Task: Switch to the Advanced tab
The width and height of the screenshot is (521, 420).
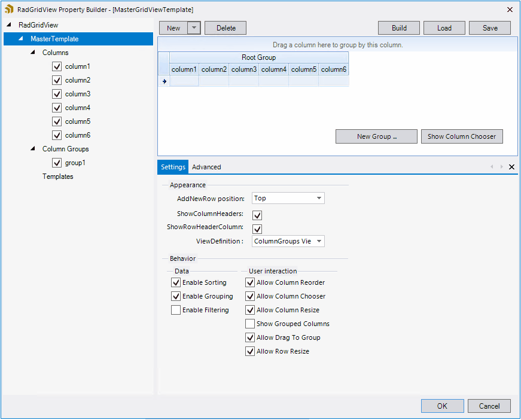Action: tap(206, 167)
